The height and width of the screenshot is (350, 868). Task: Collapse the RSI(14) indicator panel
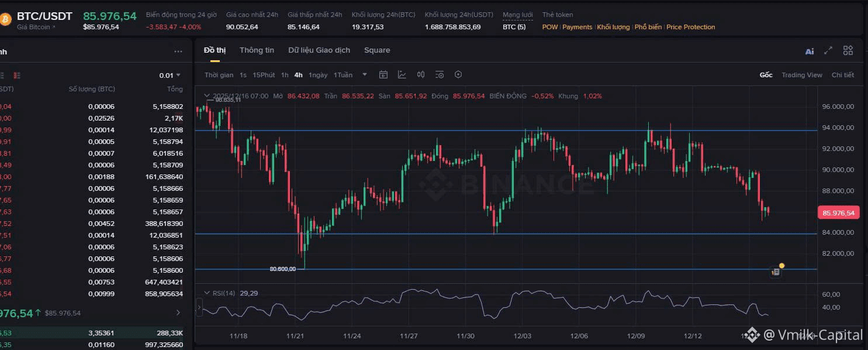tap(207, 293)
